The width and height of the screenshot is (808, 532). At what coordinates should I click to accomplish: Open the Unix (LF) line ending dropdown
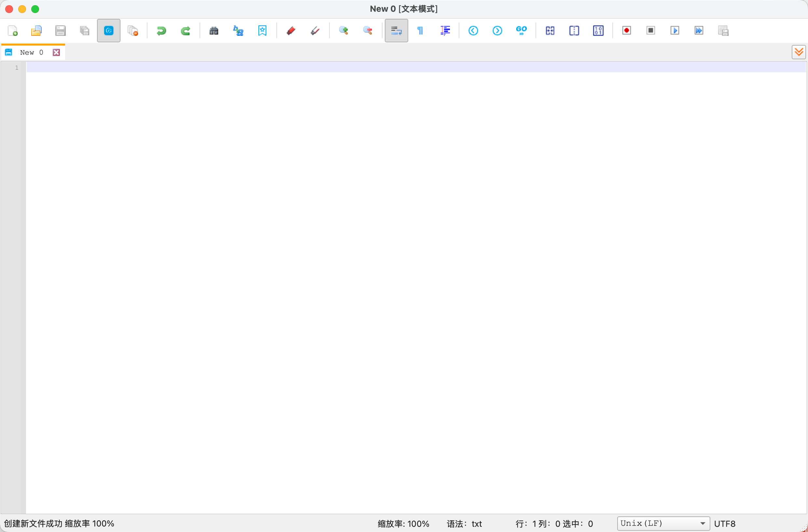[x=663, y=523]
